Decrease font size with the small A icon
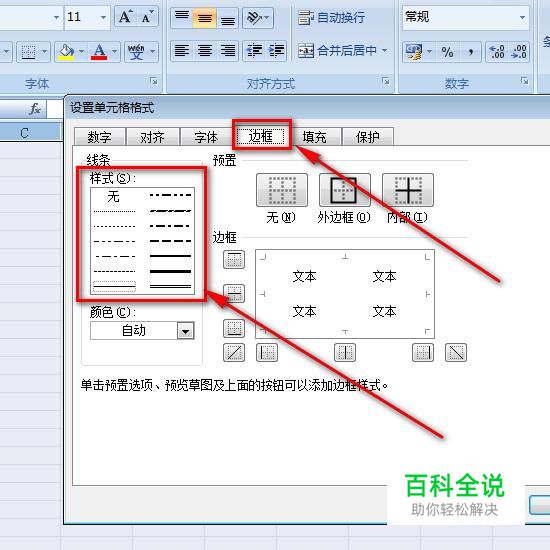 (x=147, y=17)
